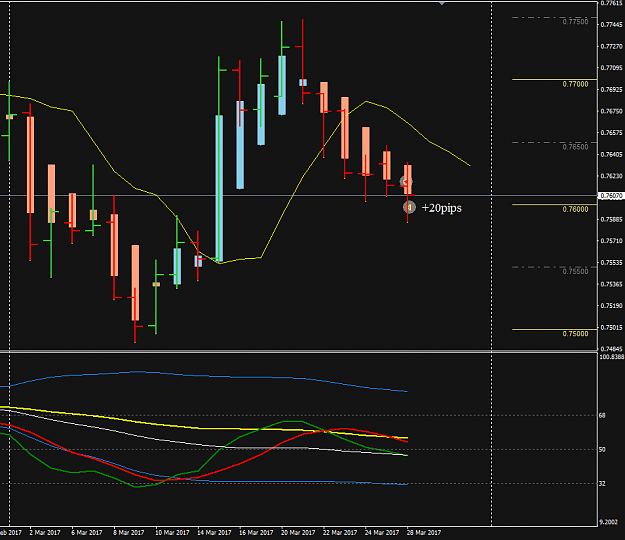625x540 pixels.
Task: Click the 20 Mar 2017 date label
Action: pos(298,533)
